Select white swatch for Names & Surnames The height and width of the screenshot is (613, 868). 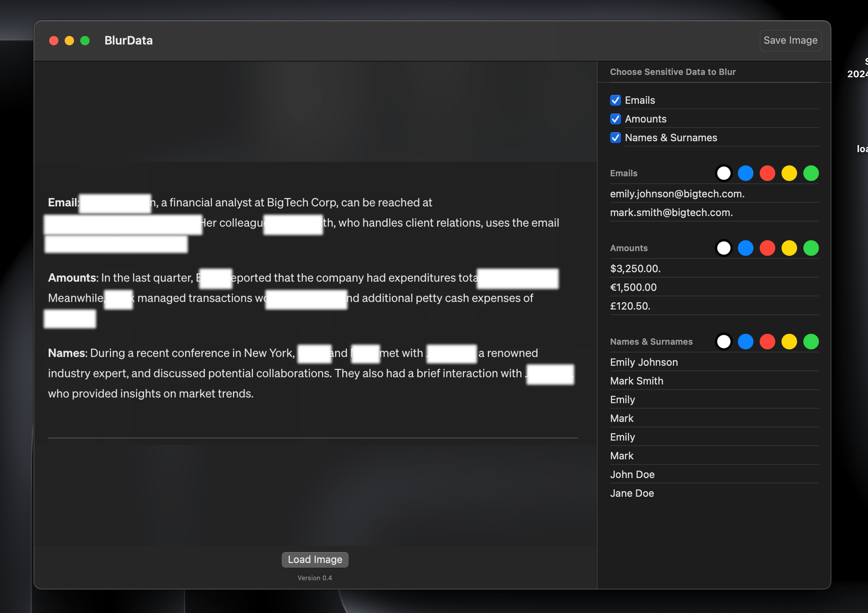point(724,342)
